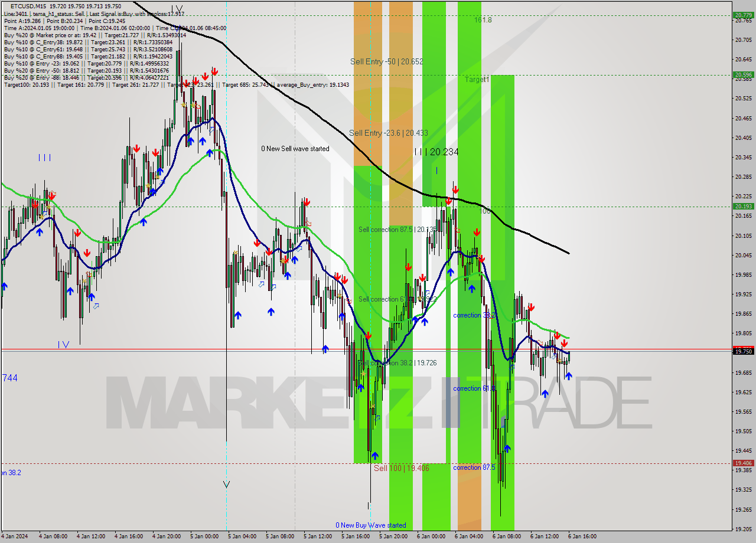Image resolution: width=756 pixels, height=543 pixels.
Task: Select the 'Target1' label
Action: pos(477,79)
